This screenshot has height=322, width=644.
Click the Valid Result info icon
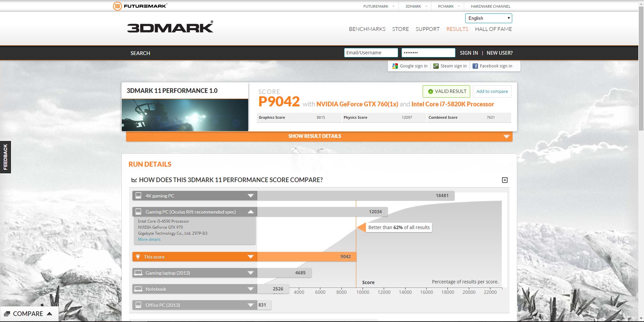click(430, 92)
